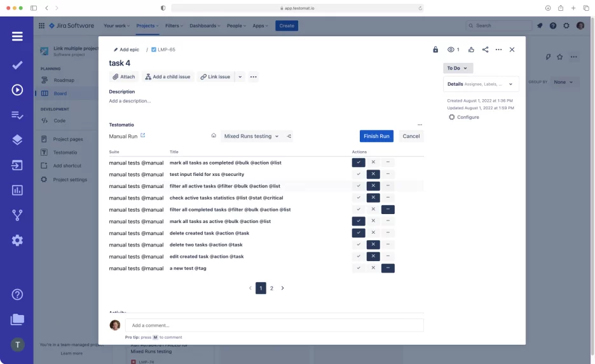The width and height of the screenshot is (595, 364).
Task: Mark 'mark all tasks as completed' as passed
Action: pyautogui.click(x=359, y=162)
